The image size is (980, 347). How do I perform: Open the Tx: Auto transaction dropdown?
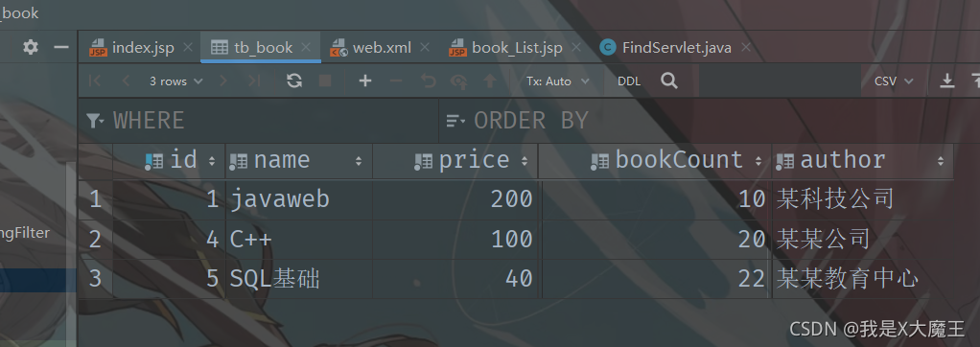pos(557,81)
